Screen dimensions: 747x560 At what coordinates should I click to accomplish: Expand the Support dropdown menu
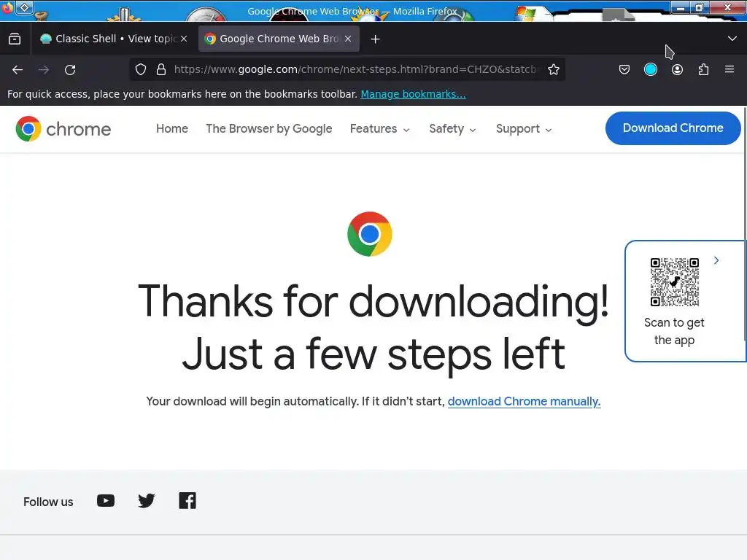pyautogui.click(x=524, y=128)
